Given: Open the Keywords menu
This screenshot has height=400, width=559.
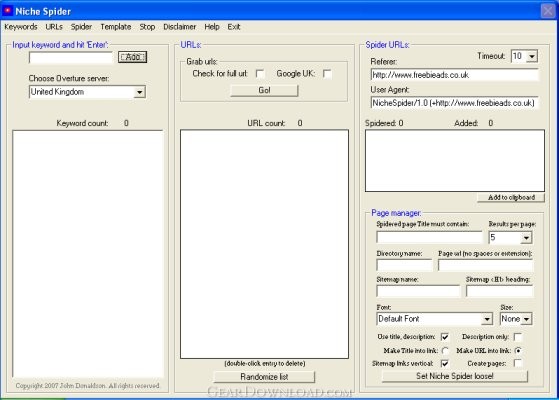Looking at the screenshot, I should [x=21, y=27].
